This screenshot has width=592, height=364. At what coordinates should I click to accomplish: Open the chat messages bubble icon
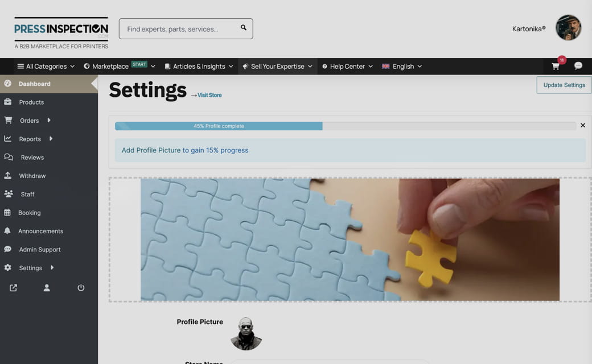(578, 66)
